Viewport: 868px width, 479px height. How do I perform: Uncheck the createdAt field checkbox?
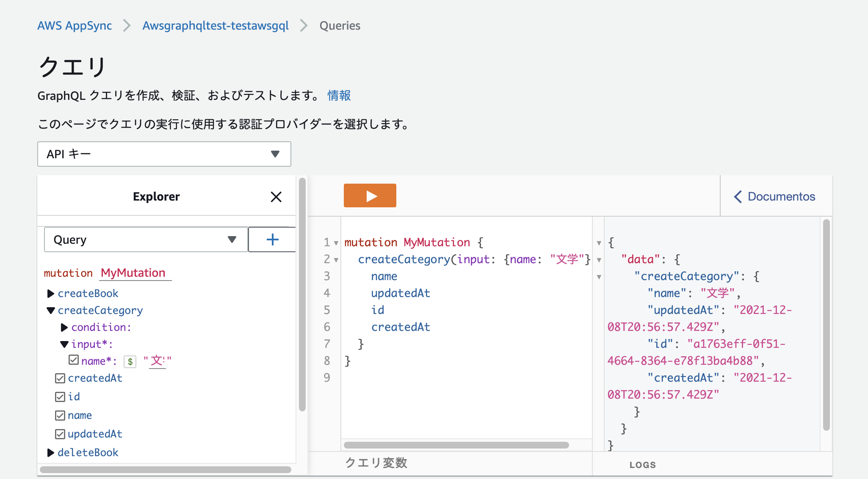[60, 378]
